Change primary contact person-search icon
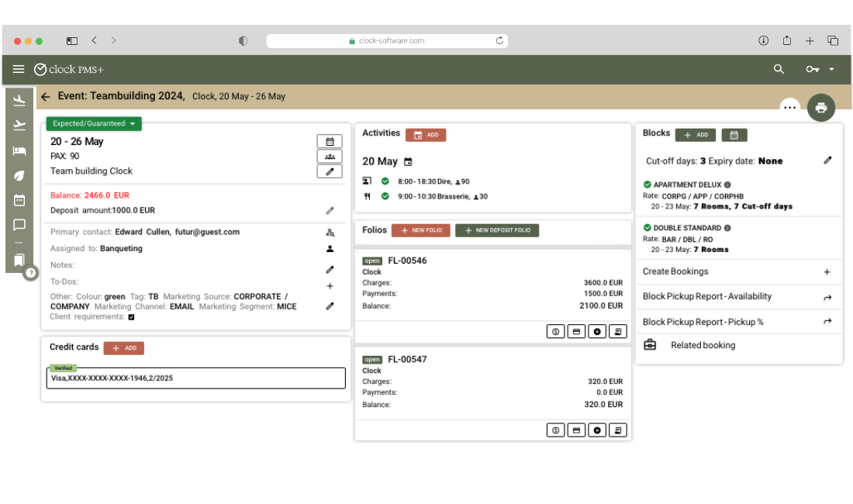853x504 pixels. pyautogui.click(x=330, y=232)
